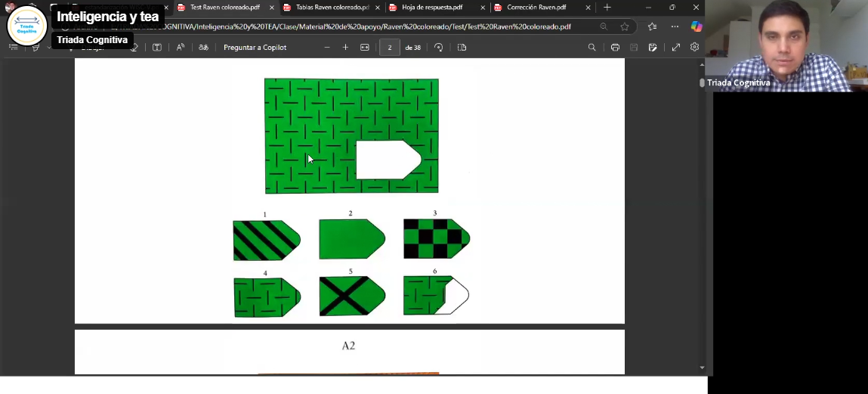The width and height of the screenshot is (868, 394).
Task: Open the browser favorites list
Action: (652, 26)
